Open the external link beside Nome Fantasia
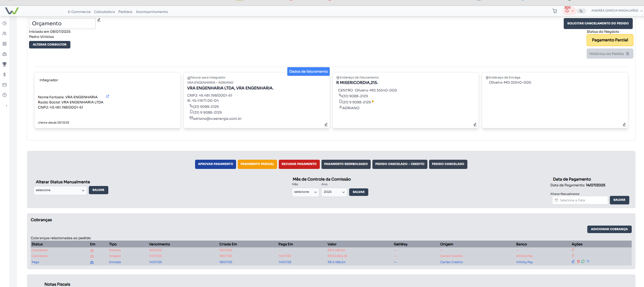The height and width of the screenshot is (287, 644). pos(108,96)
